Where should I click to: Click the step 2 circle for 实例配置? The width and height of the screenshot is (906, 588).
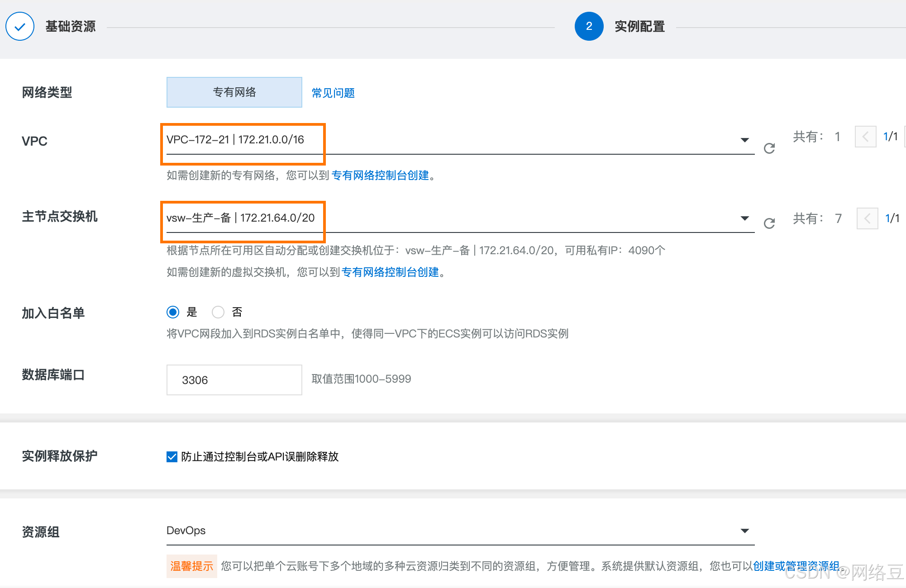click(x=589, y=27)
